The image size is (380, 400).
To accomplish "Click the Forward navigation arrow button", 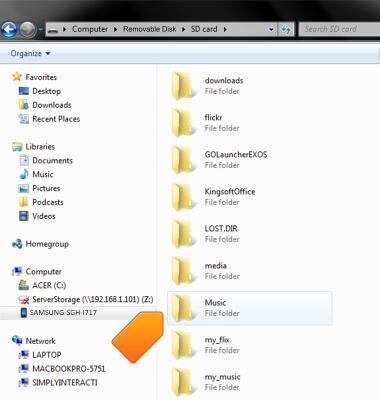I will point(28,30).
